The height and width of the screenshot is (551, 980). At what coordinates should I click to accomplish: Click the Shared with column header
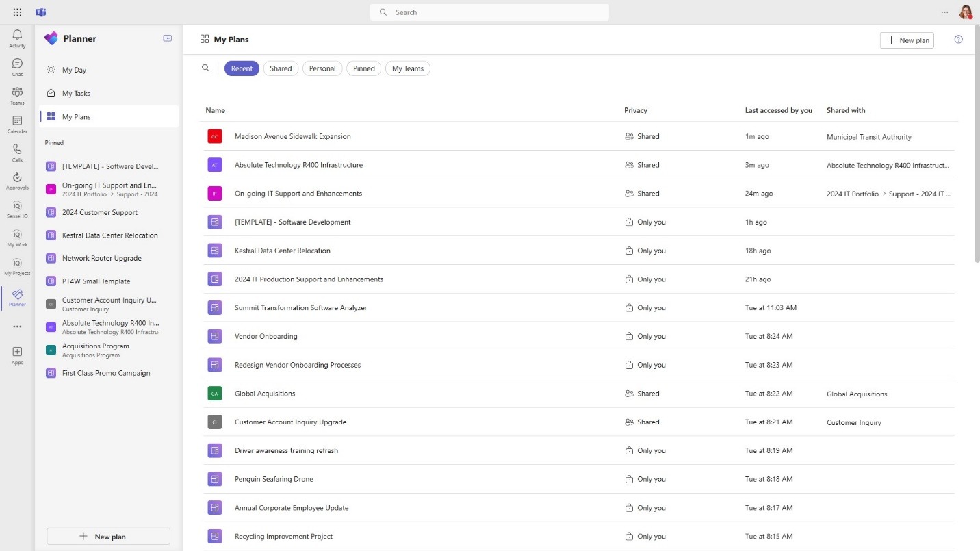846,110
